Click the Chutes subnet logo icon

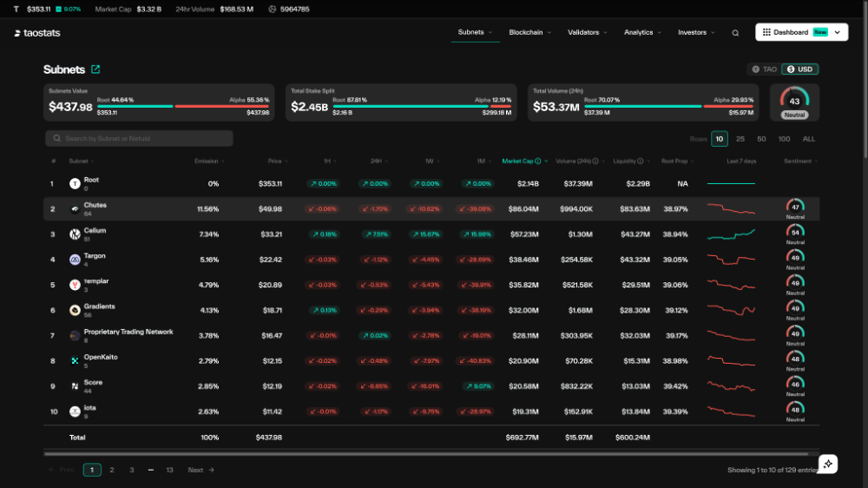coord(75,209)
